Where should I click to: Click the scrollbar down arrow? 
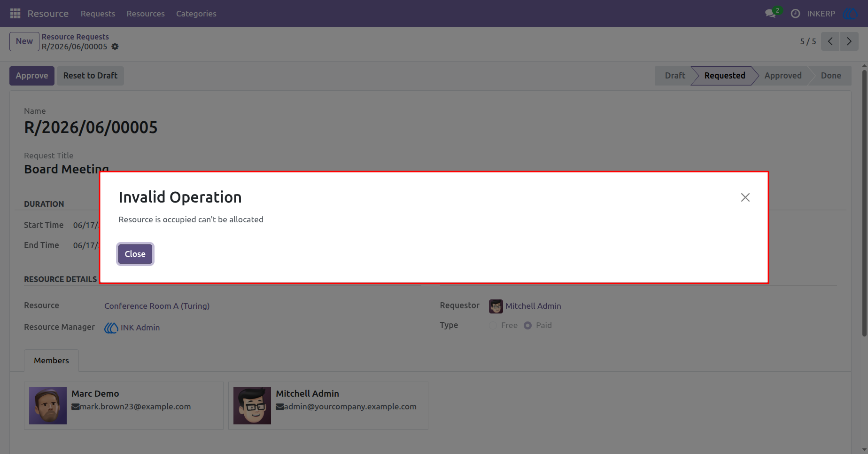click(864, 450)
